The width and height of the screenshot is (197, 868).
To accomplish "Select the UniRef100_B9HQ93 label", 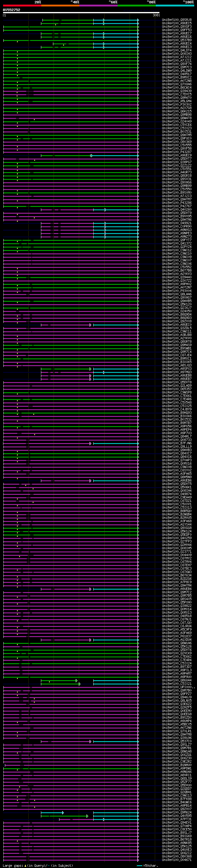I will (177, 413).
